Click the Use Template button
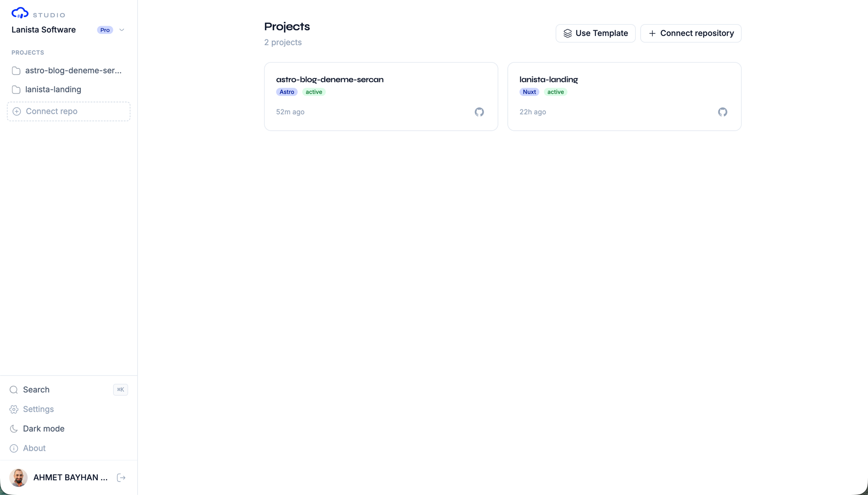 click(595, 33)
